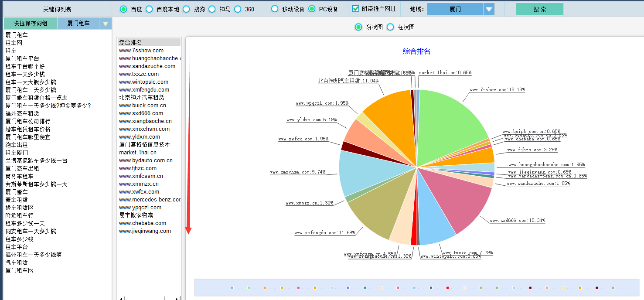Click the first blue legend swatch
The image size is (644, 300).
tap(232, 288)
